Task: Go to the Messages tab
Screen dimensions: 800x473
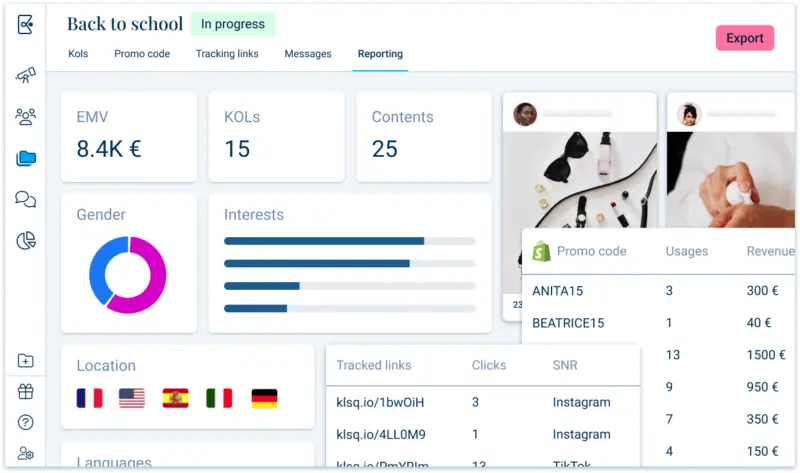Action: click(x=308, y=54)
